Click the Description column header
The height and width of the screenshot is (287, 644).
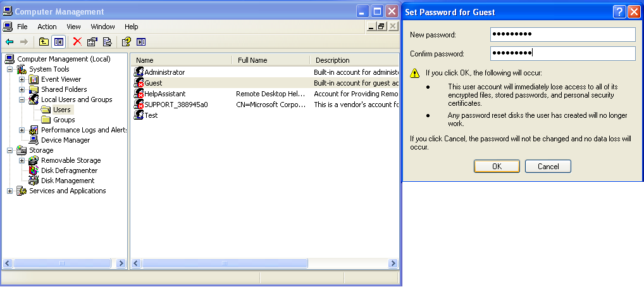coord(354,60)
